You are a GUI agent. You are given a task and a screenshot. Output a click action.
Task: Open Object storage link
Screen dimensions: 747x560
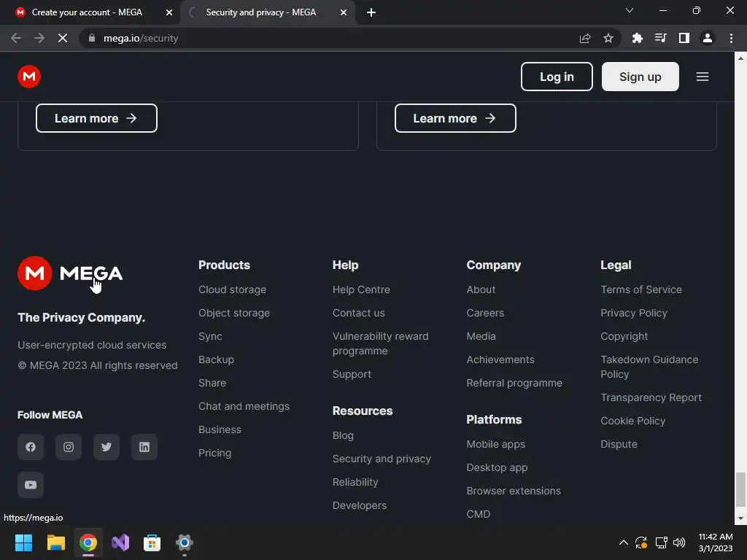234,313
